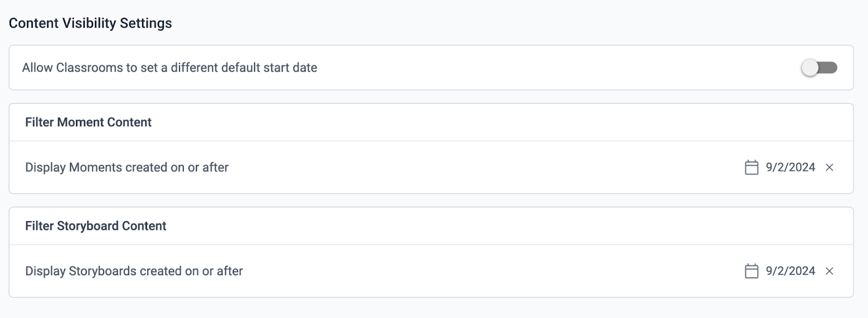
Task: Click inside the Allow Classrooms settings card
Action: (431, 68)
